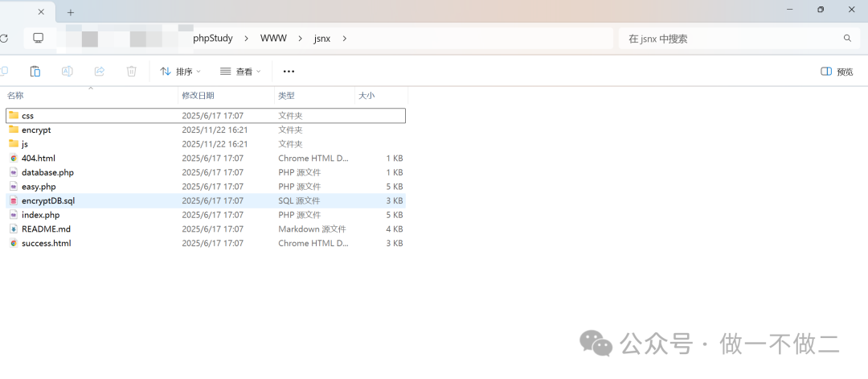Select the js folder icon

click(x=14, y=143)
